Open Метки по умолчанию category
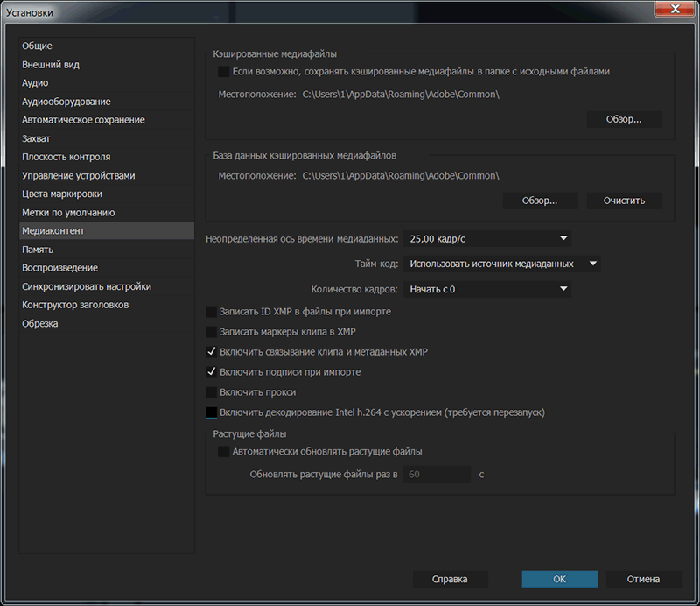The image size is (700, 606). [107, 213]
